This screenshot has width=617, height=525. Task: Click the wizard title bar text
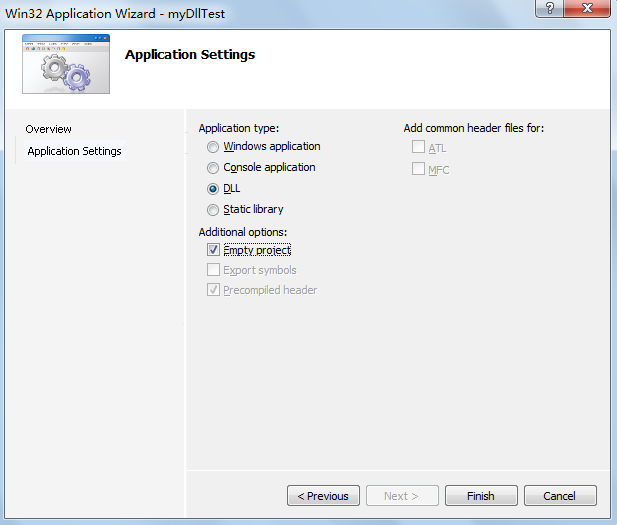pyautogui.click(x=115, y=14)
